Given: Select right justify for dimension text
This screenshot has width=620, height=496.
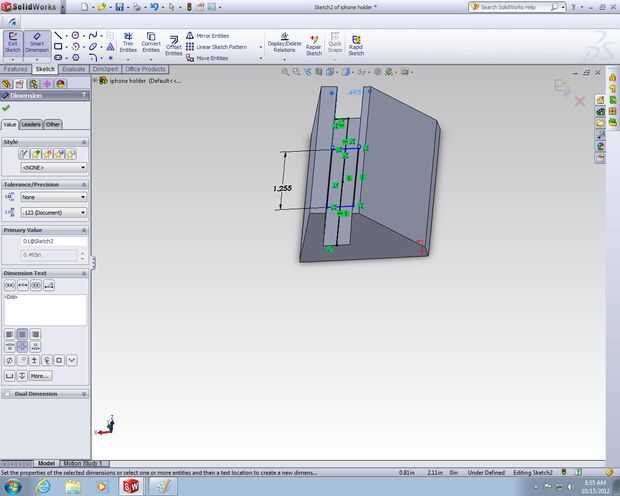Looking at the screenshot, I should pos(35,334).
